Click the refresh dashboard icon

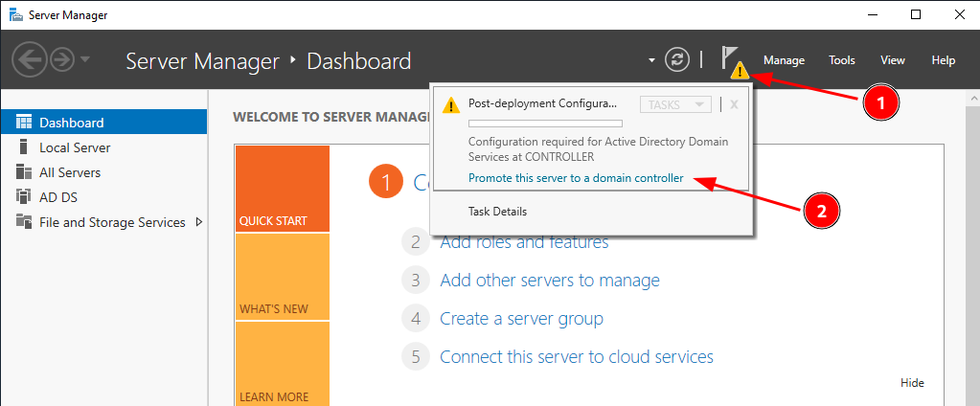coord(677,60)
